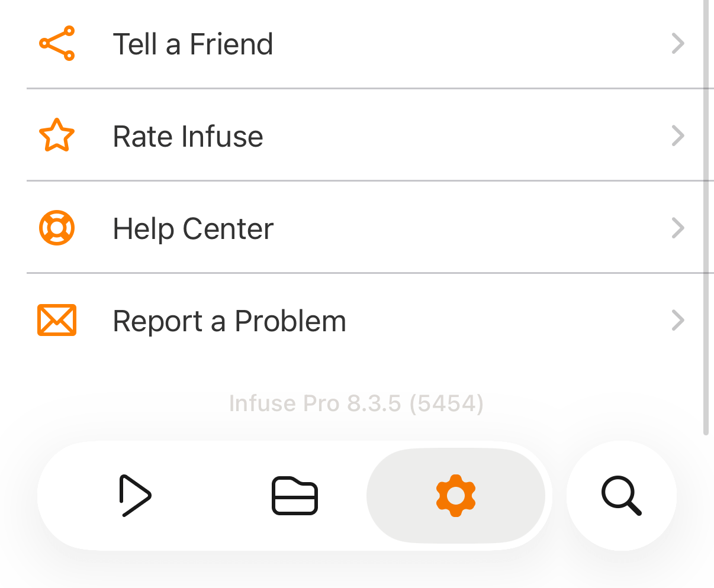Switch to the play triangle tab
714x588 pixels.
[135, 496]
